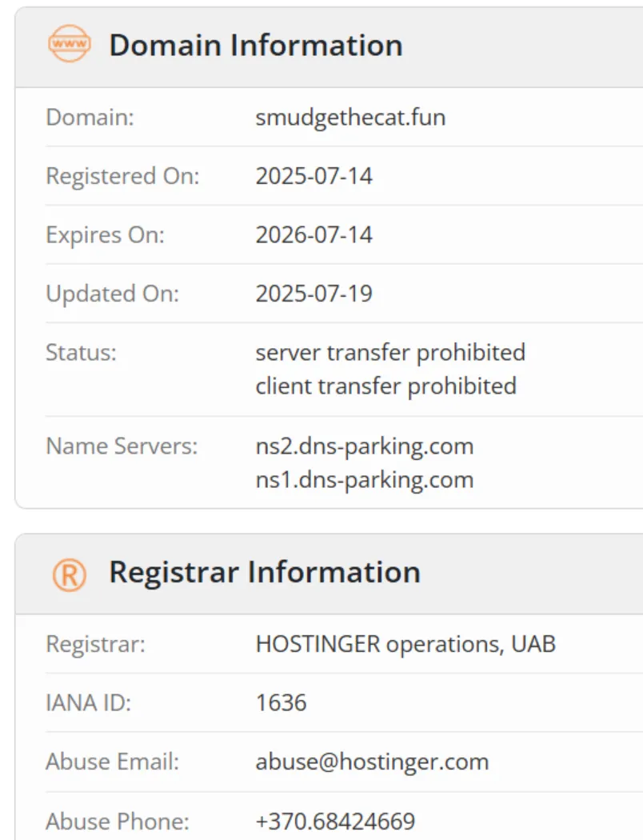
Task: Click the smudgethecat.fun domain value
Action: (350, 118)
